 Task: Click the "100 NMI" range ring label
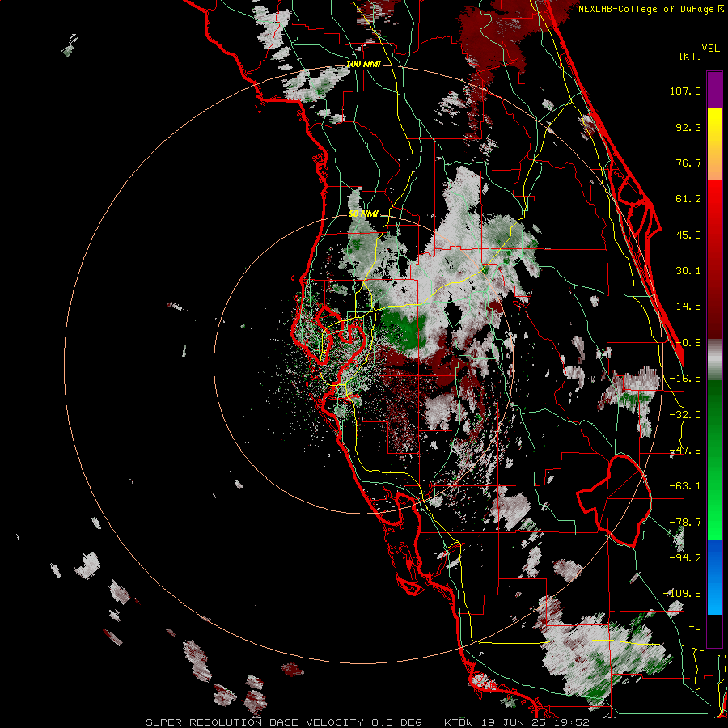[x=363, y=64]
